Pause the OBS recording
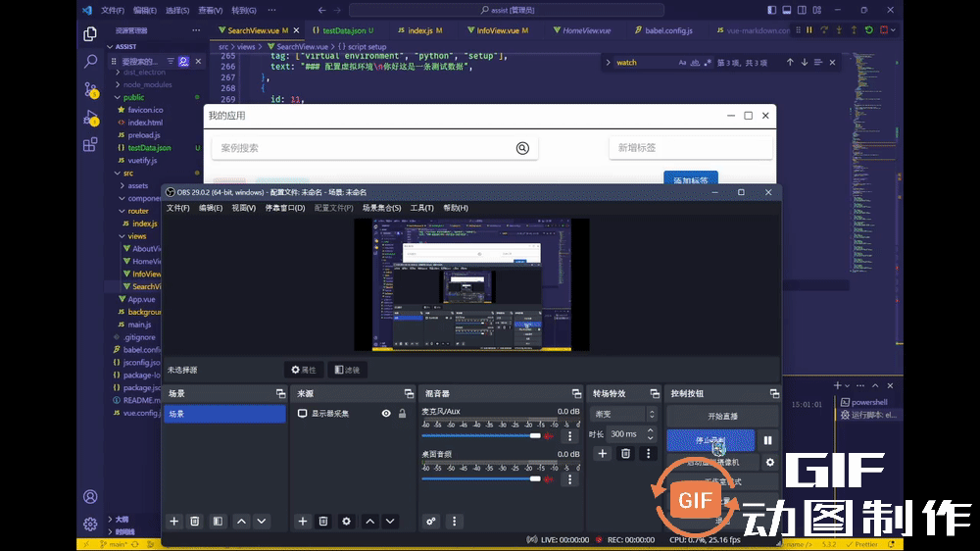This screenshot has height=551, width=980. pyautogui.click(x=768, y=441)
